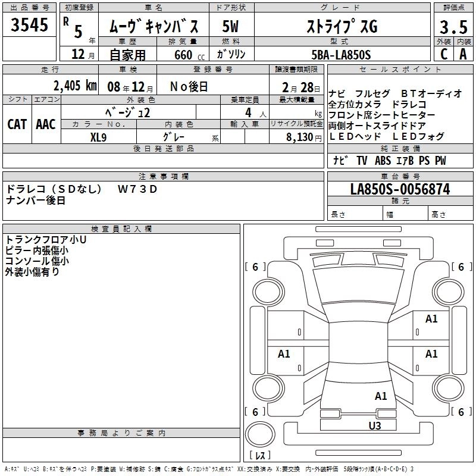Select the exterior color ベージュ2
476x476 pixels.
tap(127, 112)
